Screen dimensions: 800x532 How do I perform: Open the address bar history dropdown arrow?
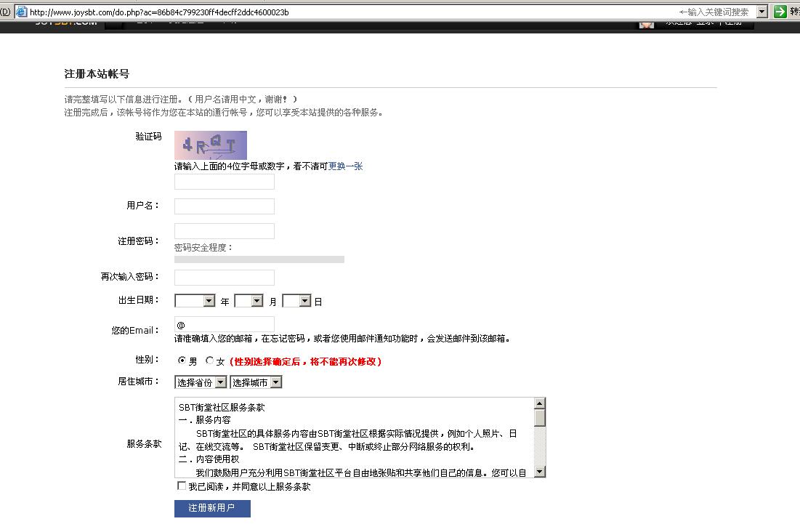click(761, 12)
